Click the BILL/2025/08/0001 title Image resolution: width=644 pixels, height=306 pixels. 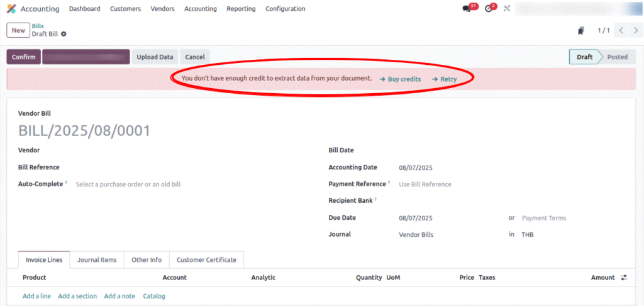(85, 131)
